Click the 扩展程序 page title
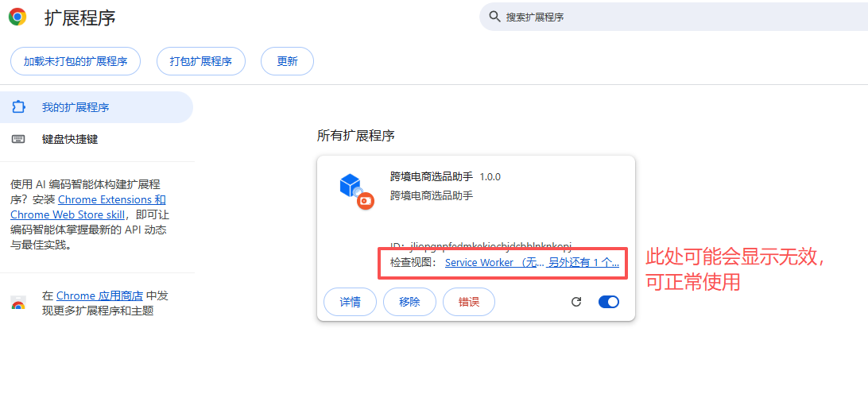Image resolution: width=868 pixels, height=417 pixels. (x=80, y=17)
